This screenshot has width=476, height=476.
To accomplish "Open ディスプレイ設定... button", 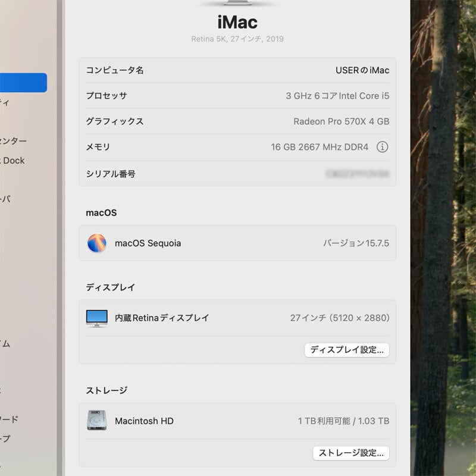I will pyautogui.click(x=347, y=350).
